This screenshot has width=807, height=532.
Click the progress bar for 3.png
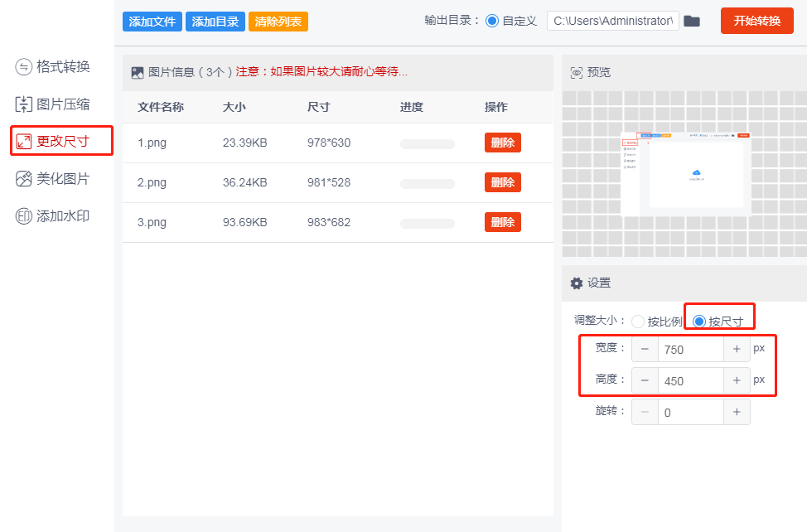[428, 223]
